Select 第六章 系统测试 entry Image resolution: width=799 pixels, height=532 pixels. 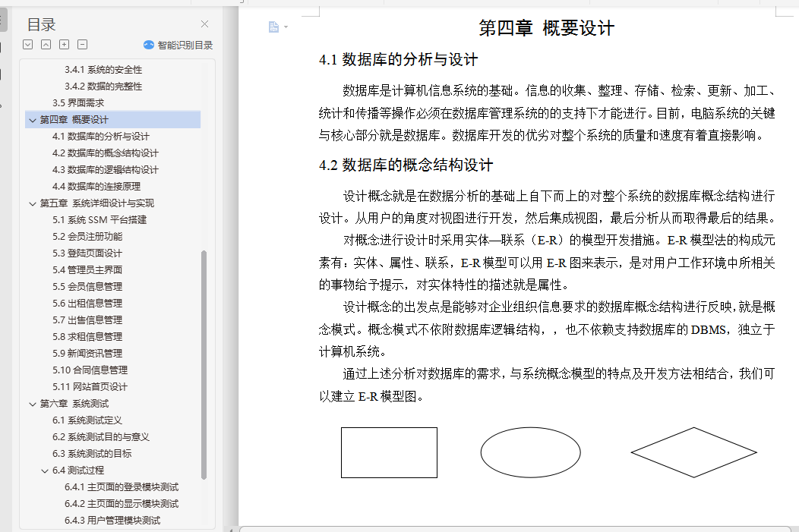[x=74, y=404]
